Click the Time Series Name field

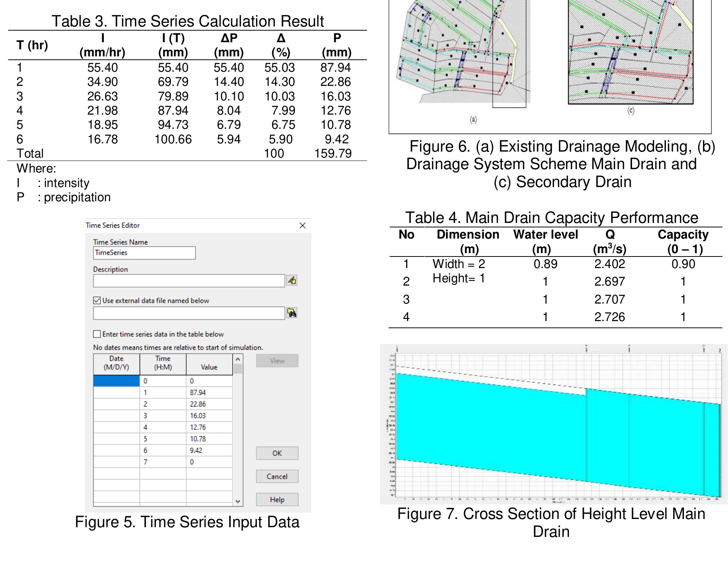click(x=144, y=253)
